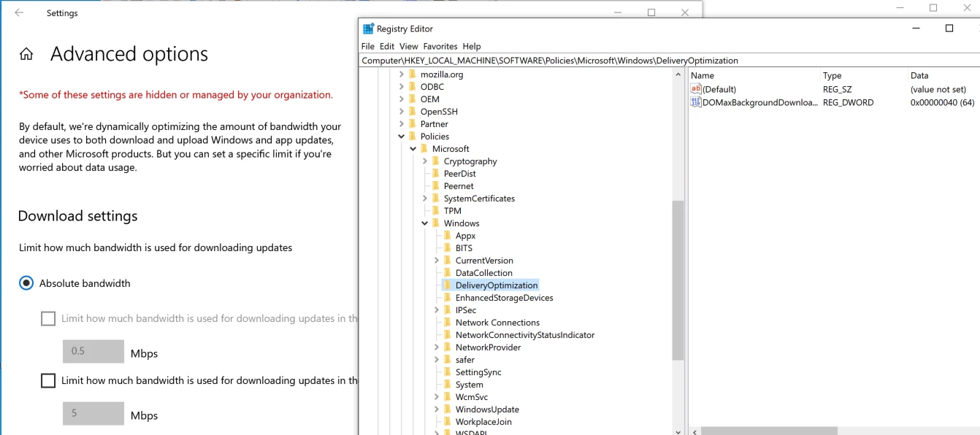Collapse the Microsoft tree node
This screenshot has width=980, height=435.
413,149
